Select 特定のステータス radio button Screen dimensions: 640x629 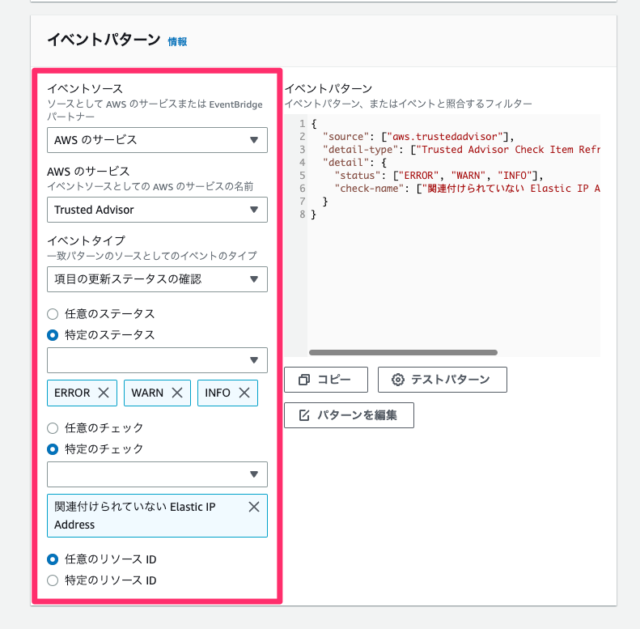pos(53,335)
